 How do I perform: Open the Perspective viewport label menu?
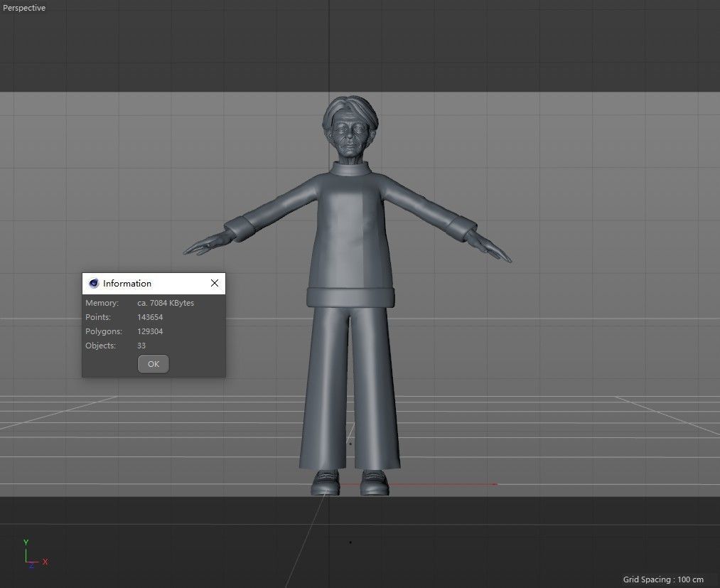tap(24, 8)
